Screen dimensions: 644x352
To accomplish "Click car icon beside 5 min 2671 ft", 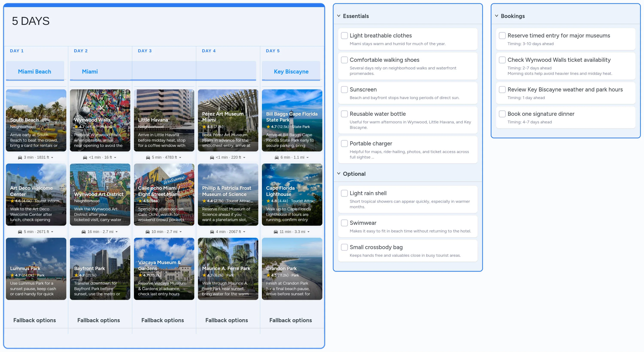I will [x=20, y=232].
